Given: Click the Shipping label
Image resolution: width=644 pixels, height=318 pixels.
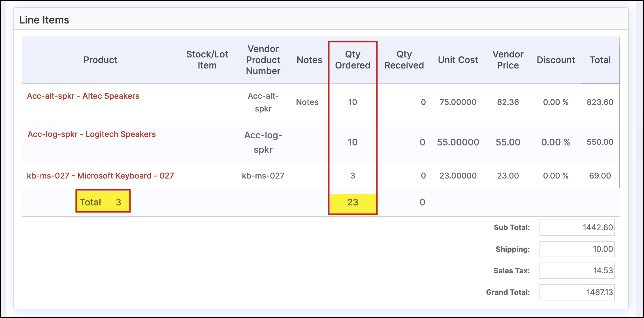Looking at the screenshot, I should (513, 249).
